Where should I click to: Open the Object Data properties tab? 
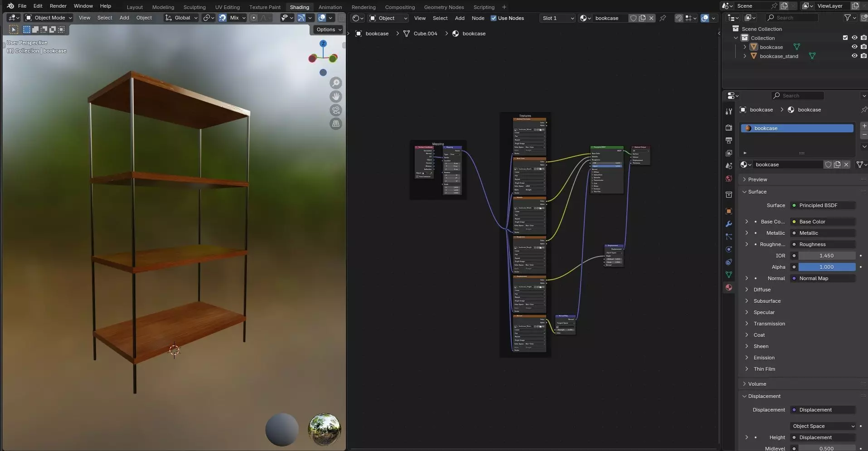729,275
